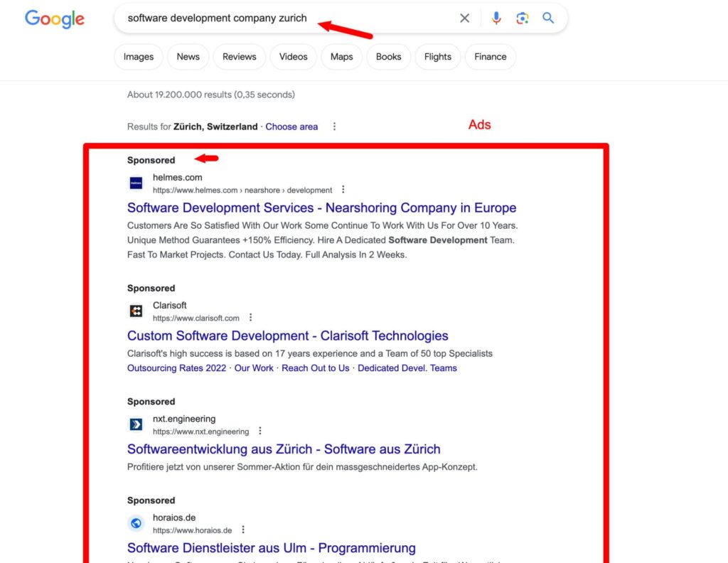Switch to the Maps tab
Image resolution: width=728 pixels, height=563 pixels.
(x=341, y=56)
